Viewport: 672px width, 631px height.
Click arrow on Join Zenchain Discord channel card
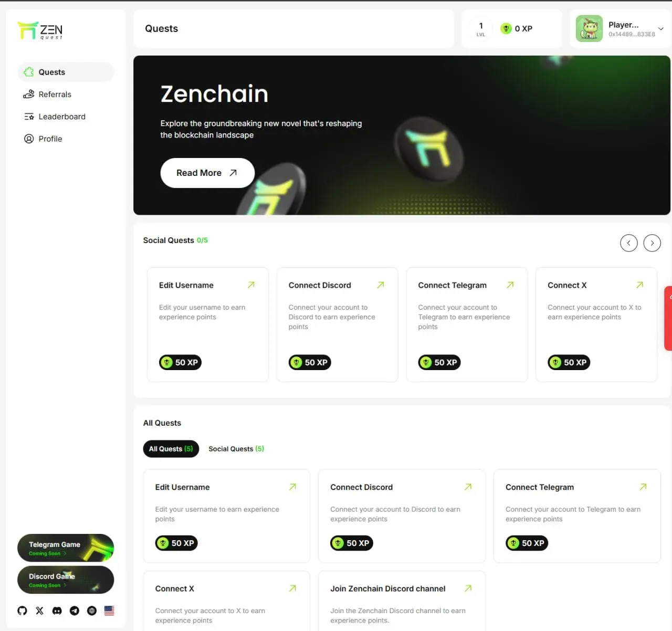coord(468,588)
